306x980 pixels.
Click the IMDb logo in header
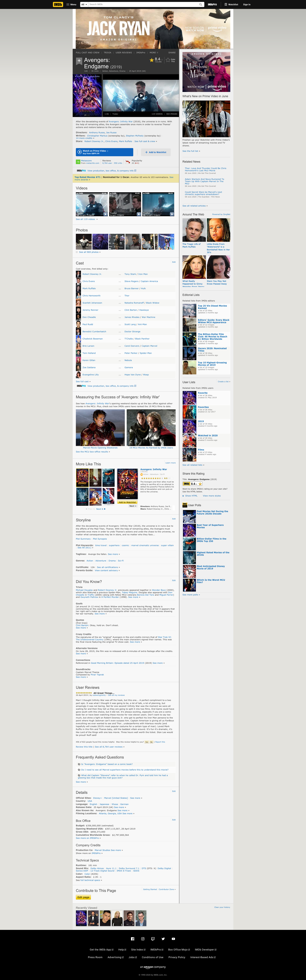[58, 5]
